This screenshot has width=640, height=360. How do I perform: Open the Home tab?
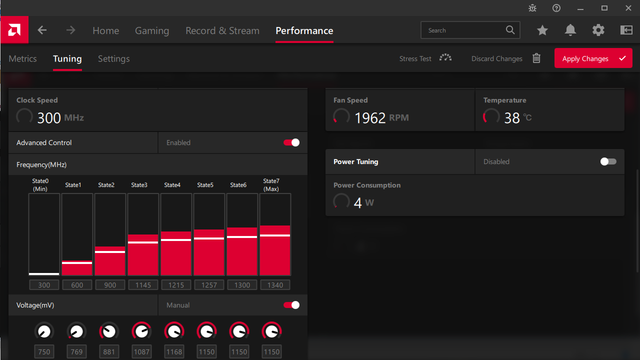(106, 31)
